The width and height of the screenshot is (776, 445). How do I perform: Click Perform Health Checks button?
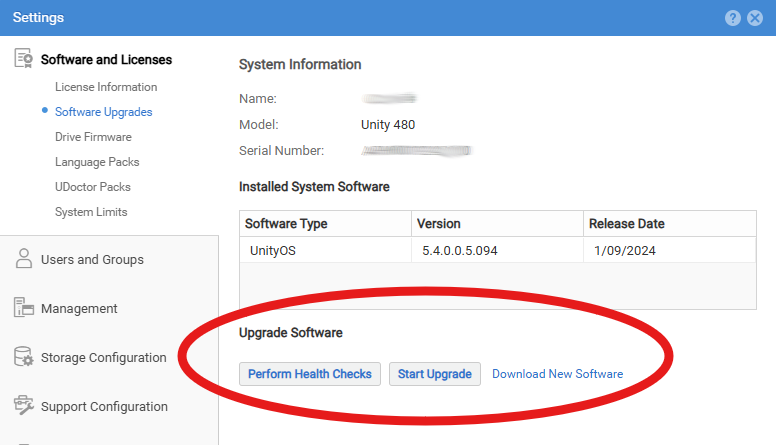[x=310, y=374]
